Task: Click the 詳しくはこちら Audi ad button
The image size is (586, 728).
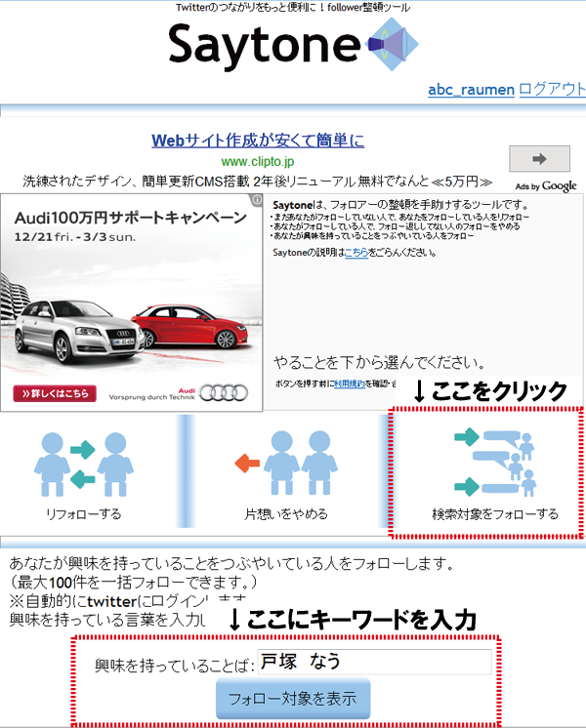Action: [x=55, y=393]
